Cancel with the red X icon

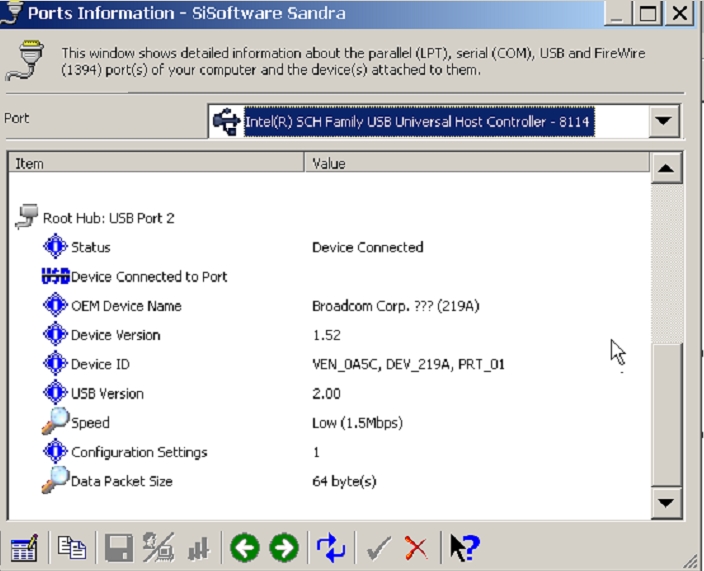(416, 548)
